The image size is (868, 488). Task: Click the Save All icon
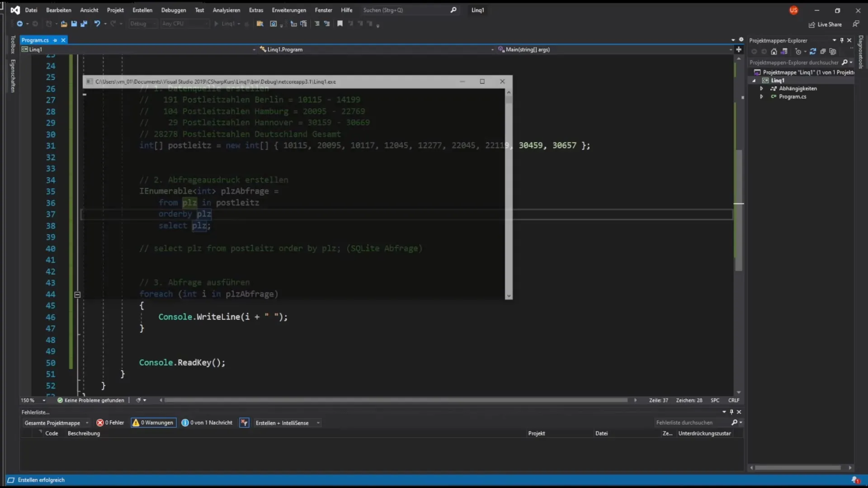click(x=84, y=24)
